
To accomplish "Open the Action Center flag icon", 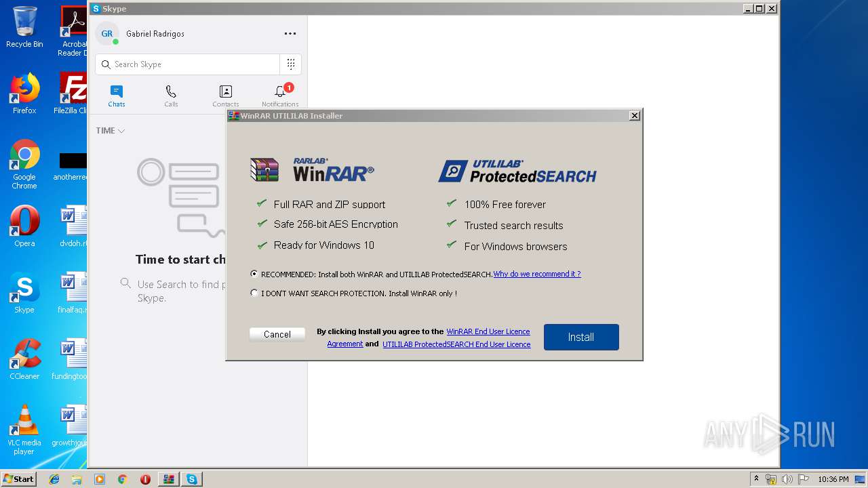I will tap(804, 479).
